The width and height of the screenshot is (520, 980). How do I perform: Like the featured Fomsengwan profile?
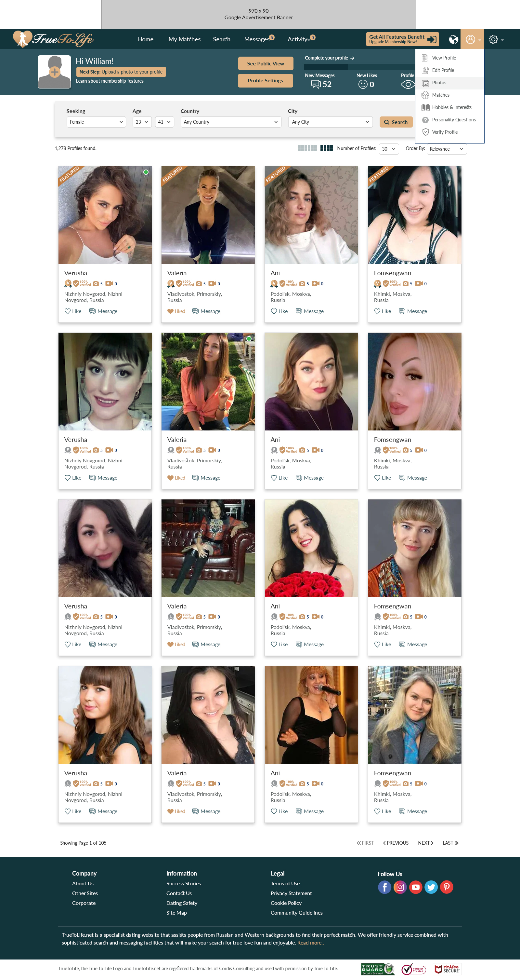[x=383, y=311]
